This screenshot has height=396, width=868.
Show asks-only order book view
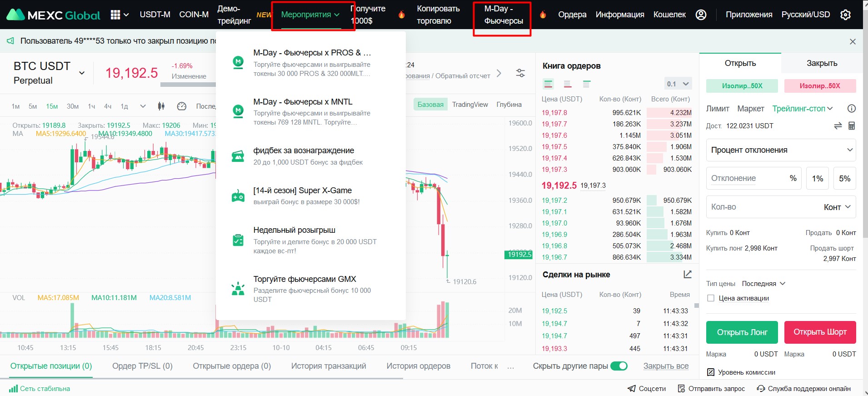pos(568,84)
